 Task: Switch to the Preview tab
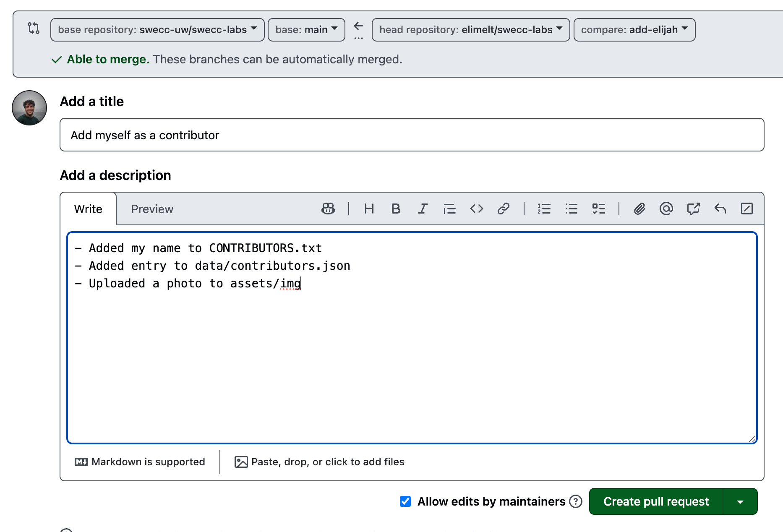pos(152,209)
